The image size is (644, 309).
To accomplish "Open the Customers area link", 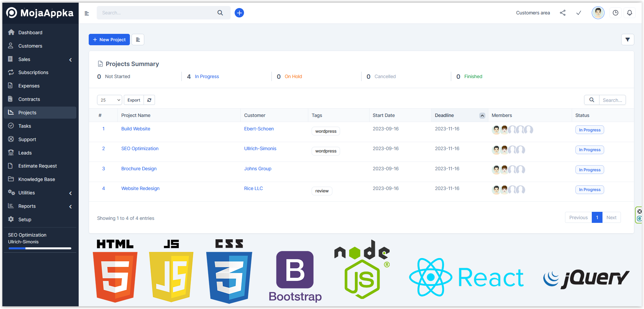I will point(533,13).
